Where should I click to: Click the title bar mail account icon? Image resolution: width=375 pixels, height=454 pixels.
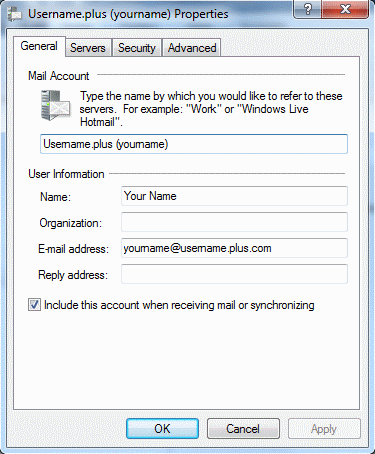coord(14,14)
